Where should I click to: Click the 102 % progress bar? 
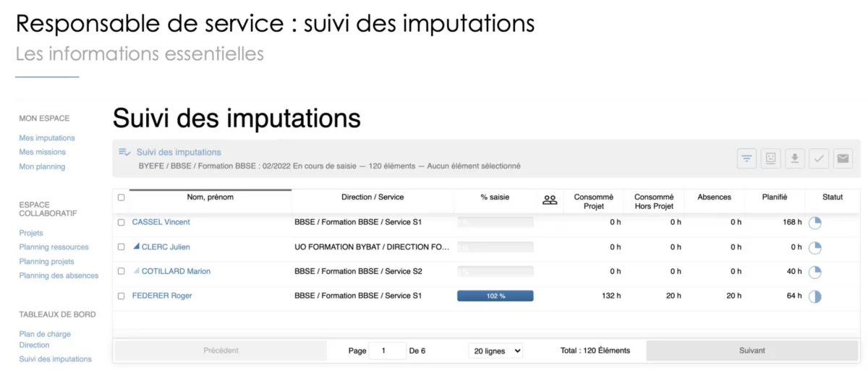(x=495, y=296)
